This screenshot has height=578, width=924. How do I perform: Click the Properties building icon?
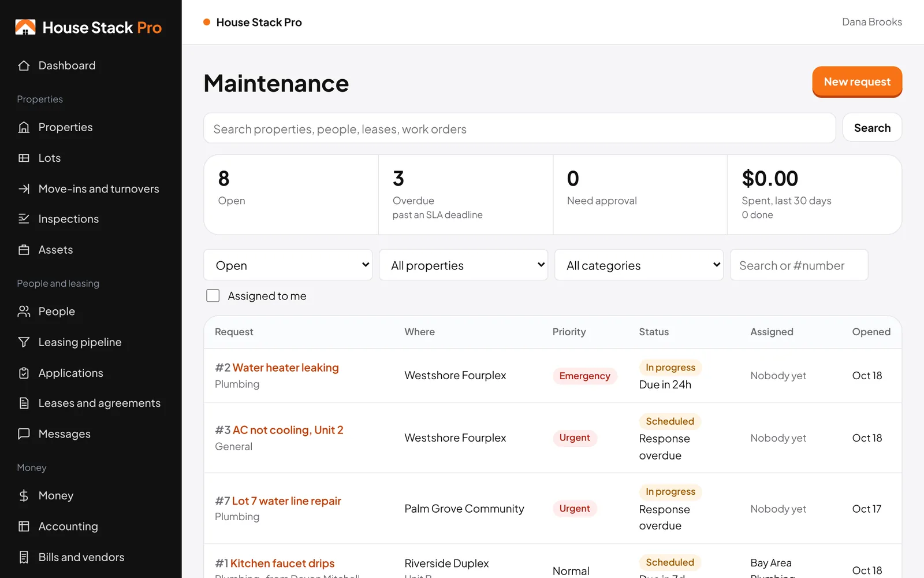tap(24, 127)
